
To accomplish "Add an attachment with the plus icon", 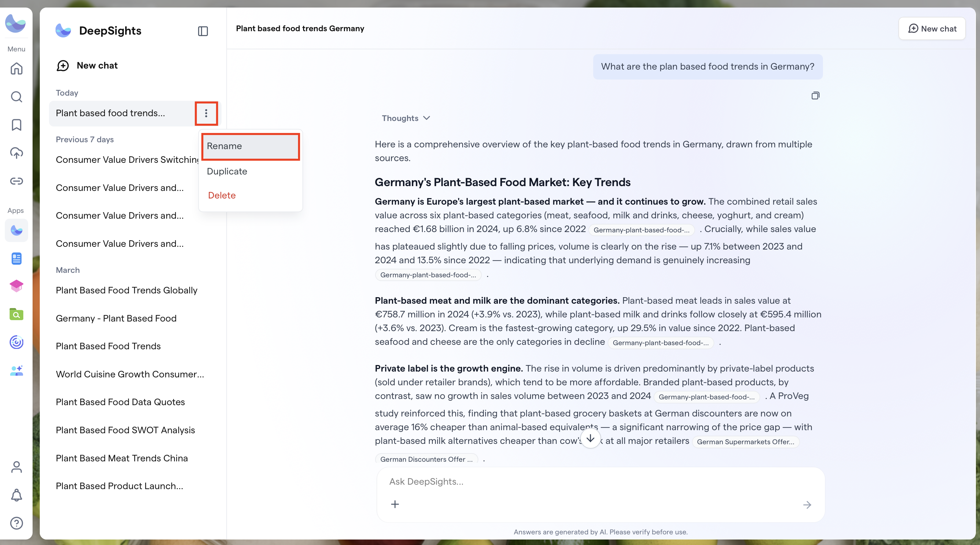I will (x=395, y=505).
